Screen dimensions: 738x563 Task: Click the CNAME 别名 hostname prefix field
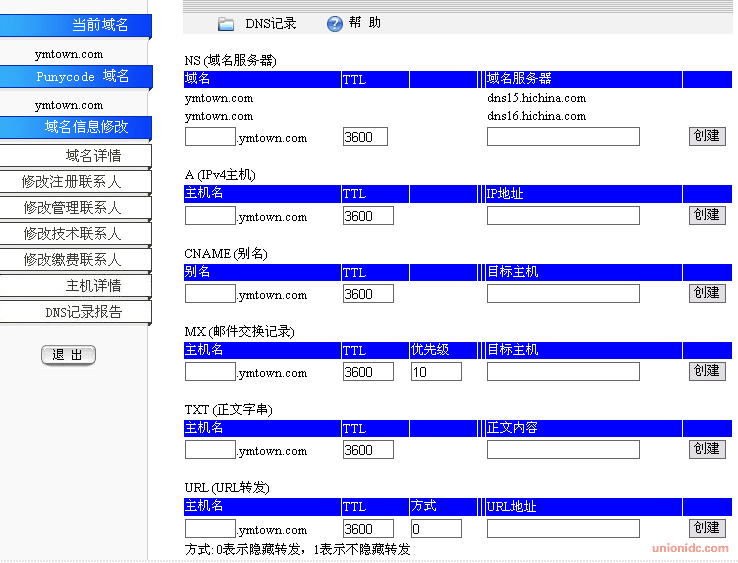coord(210,294)
